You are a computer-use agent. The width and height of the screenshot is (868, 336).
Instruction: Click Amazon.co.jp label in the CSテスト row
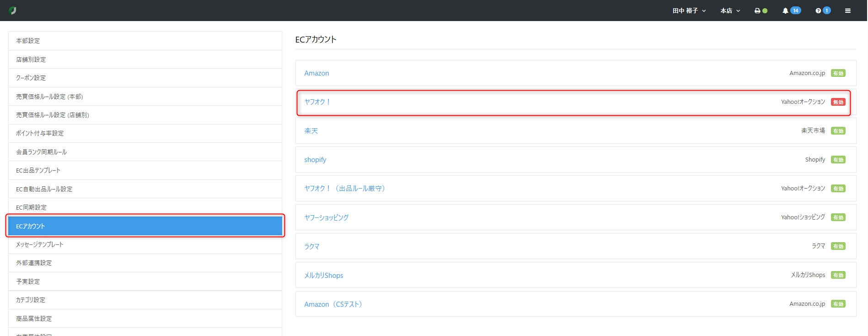807,304
